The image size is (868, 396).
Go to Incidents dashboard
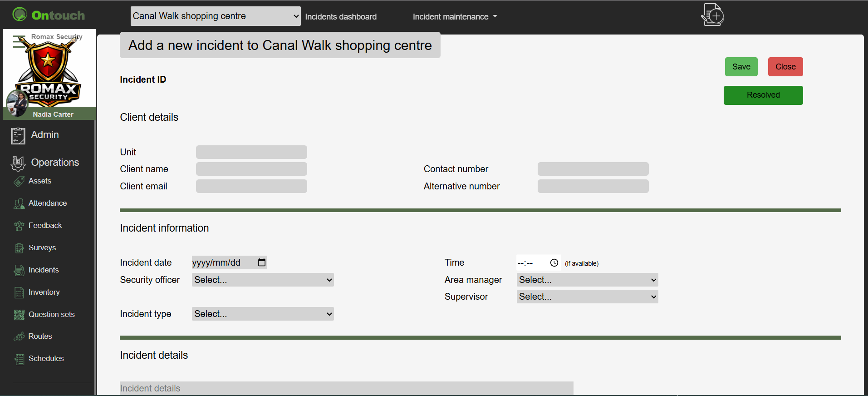tap(341, 17)
